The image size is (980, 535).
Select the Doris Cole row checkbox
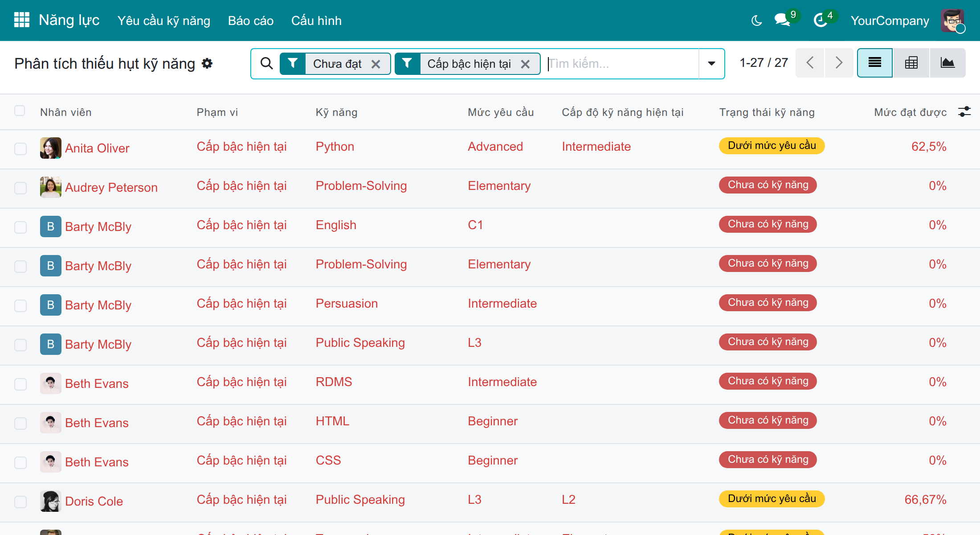[x=20, y=502]
